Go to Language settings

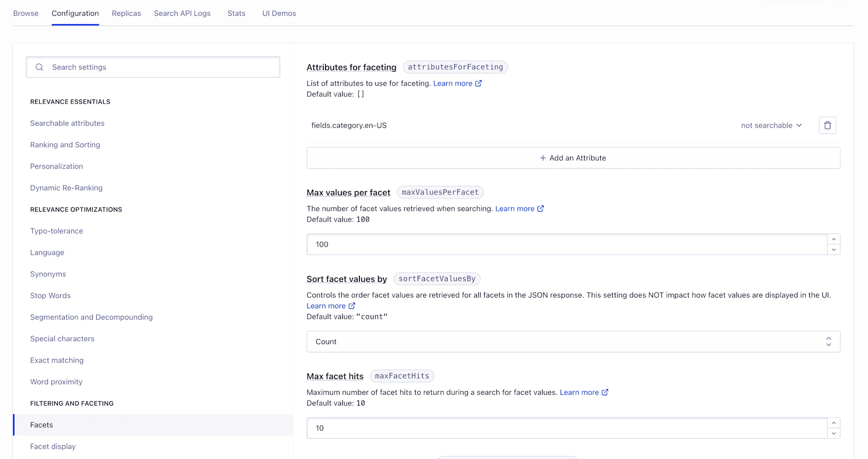tap(47, 252)
